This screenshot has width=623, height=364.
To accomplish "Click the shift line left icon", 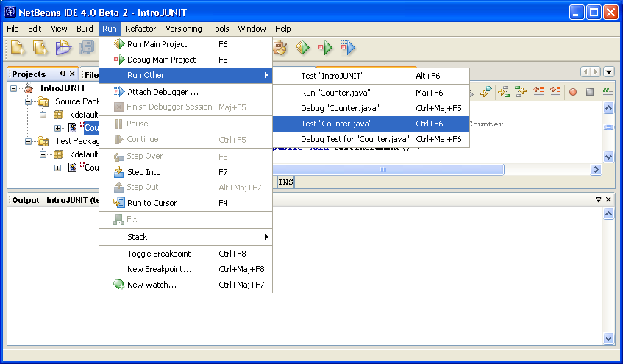I will (x=538, y=92).
